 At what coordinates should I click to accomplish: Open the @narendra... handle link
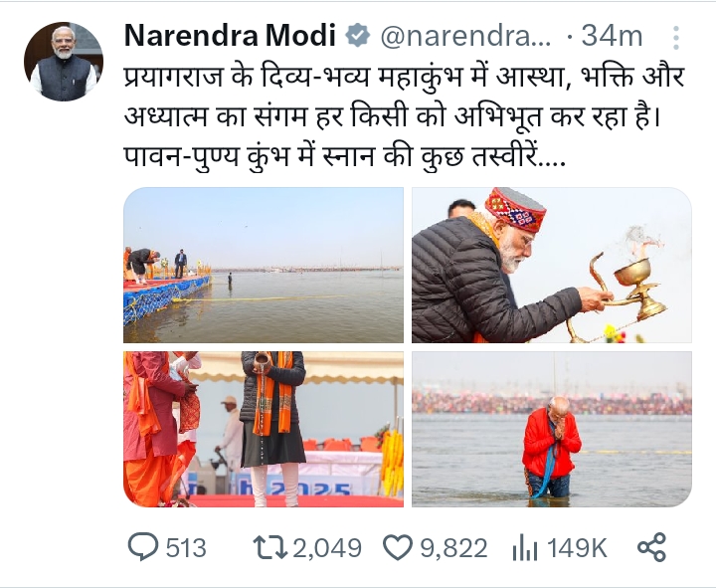pyautogui.click(x=465, y=36)
